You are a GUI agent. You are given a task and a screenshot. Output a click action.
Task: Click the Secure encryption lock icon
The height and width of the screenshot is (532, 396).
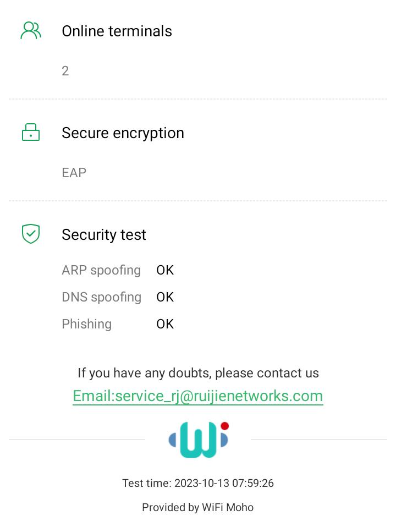point(31,133)
